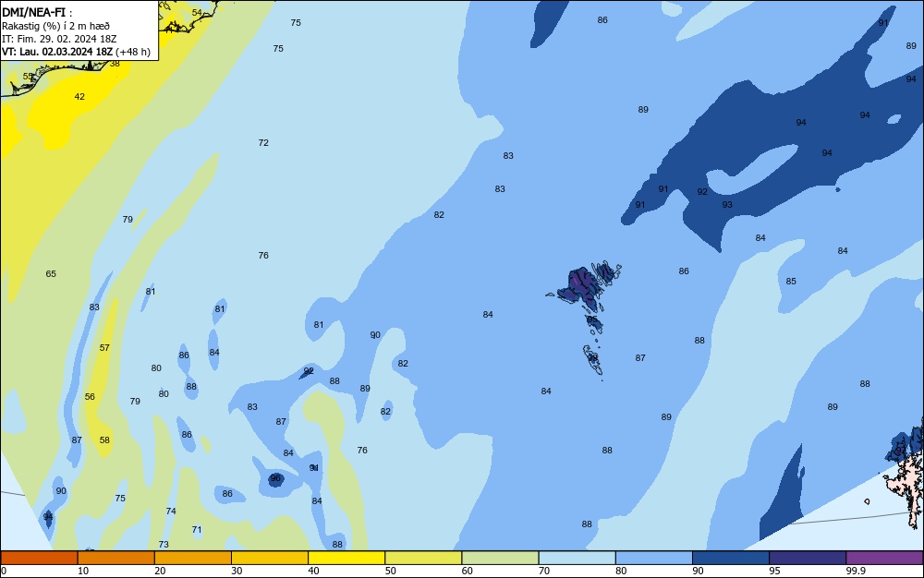Click the map value '96' in dark blue spot
The width and height of the screenshot is (924, 578).
(275, 478)
